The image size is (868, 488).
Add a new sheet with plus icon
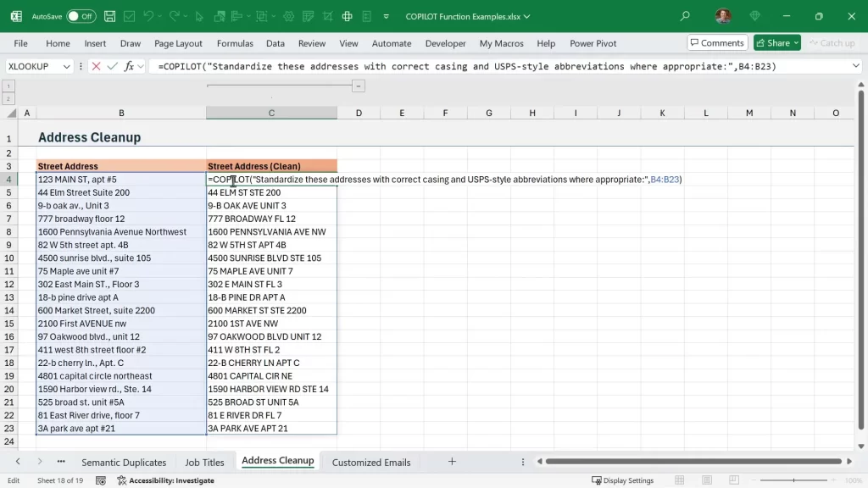(452, 462)
